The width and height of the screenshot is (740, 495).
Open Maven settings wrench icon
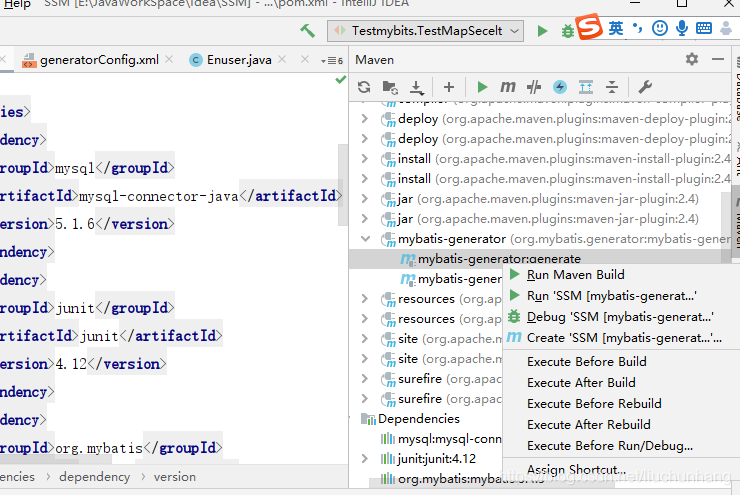click(645, 87)
